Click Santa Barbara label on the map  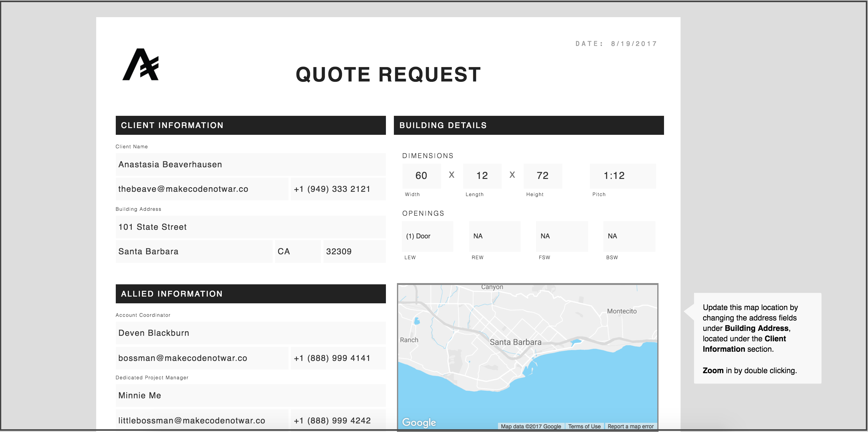pos(515,342)
